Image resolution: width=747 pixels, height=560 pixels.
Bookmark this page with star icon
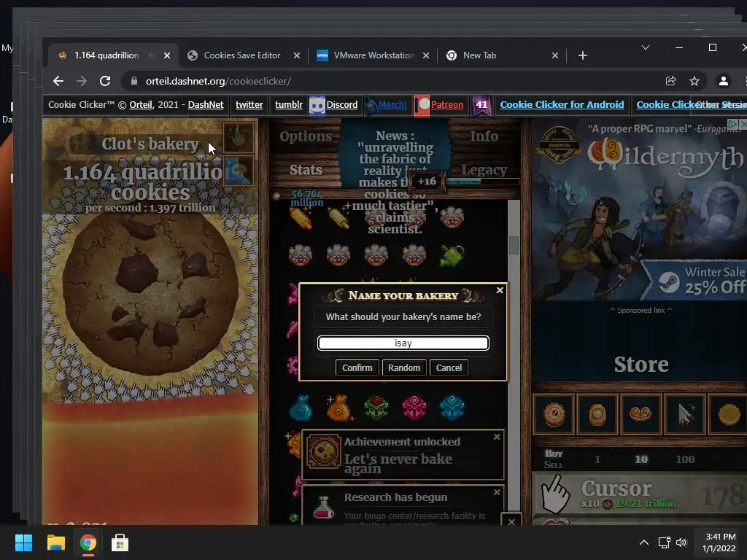694,81
